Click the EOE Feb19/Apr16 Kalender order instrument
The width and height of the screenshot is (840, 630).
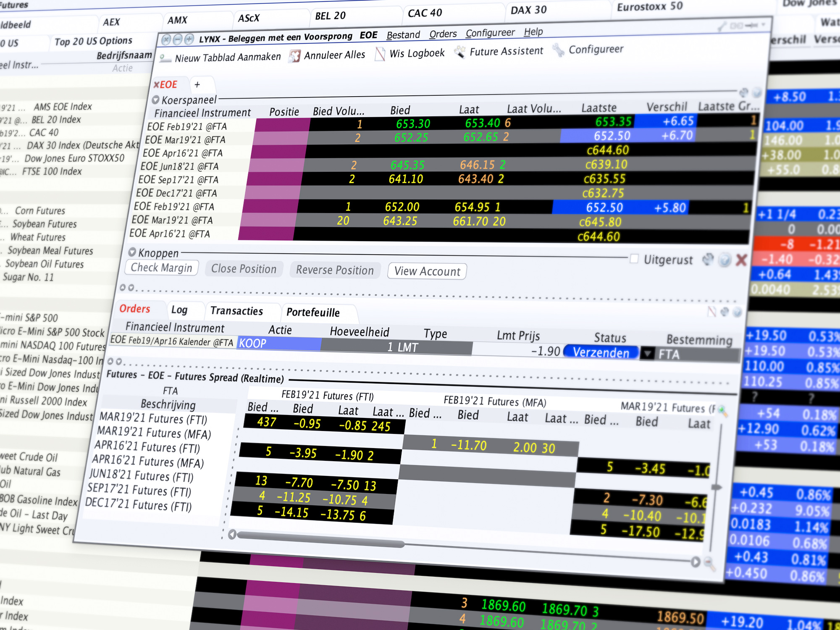pyautogui.click(x=172, y=341)
